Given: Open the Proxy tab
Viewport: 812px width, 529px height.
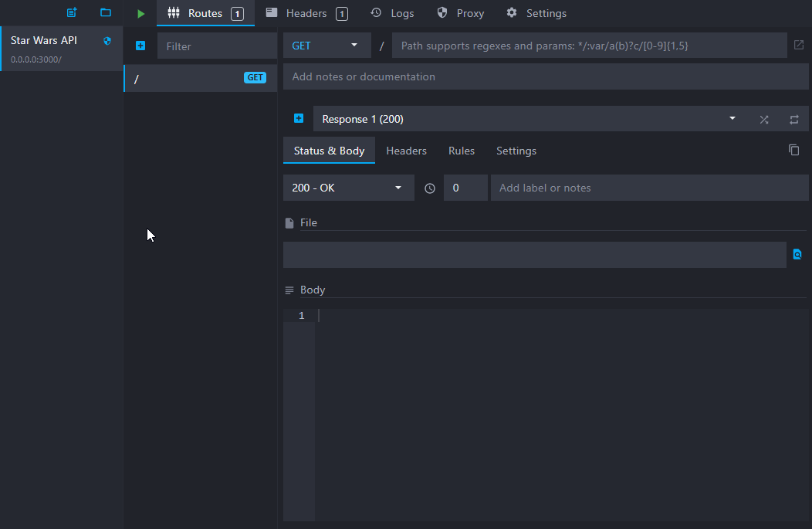Looking at the screenshot, I should [461, 13].
